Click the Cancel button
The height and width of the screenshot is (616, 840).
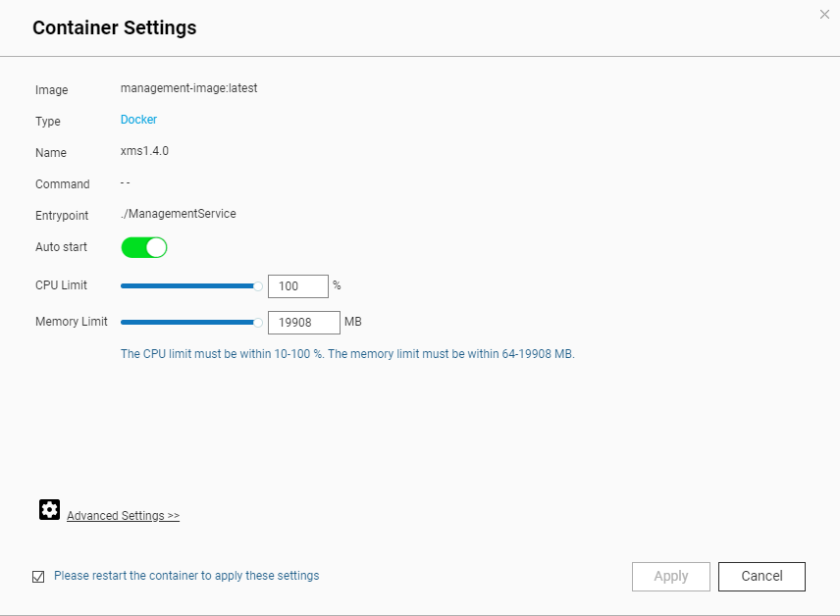[x=761, y=576]
